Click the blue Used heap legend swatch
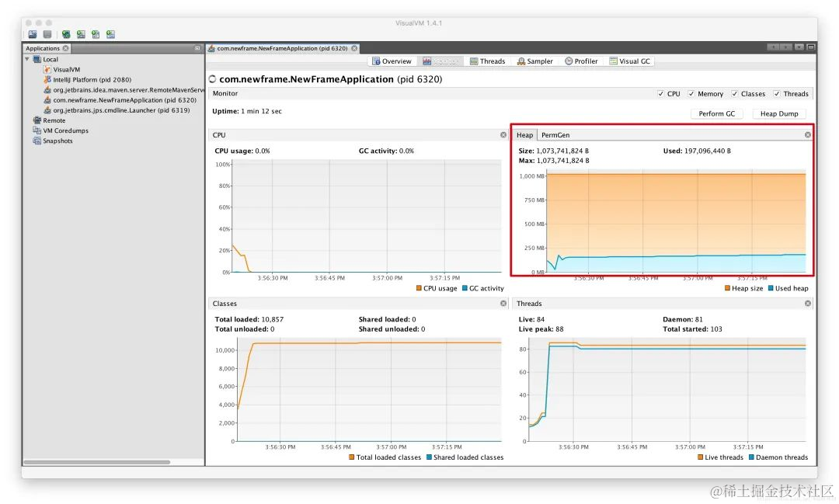 [771, 288]
